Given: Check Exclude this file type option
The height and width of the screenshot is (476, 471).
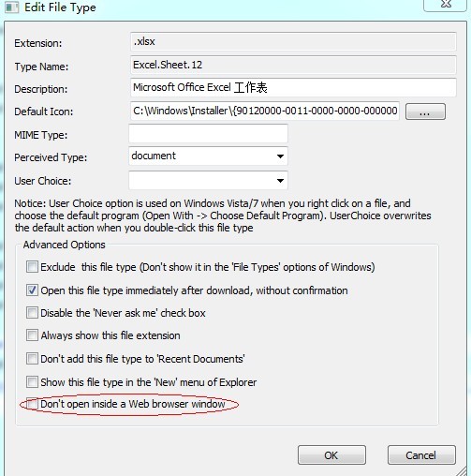Looking at the screenshot, I should click(x=32, y=267).
